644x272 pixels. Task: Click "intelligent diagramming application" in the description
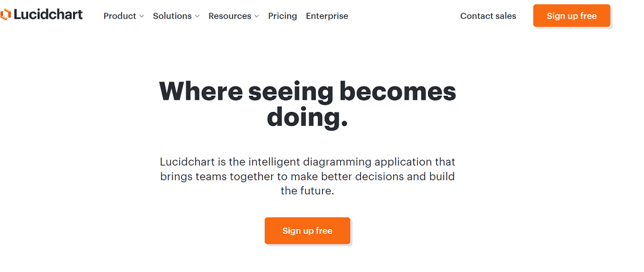tap(340, 162)
